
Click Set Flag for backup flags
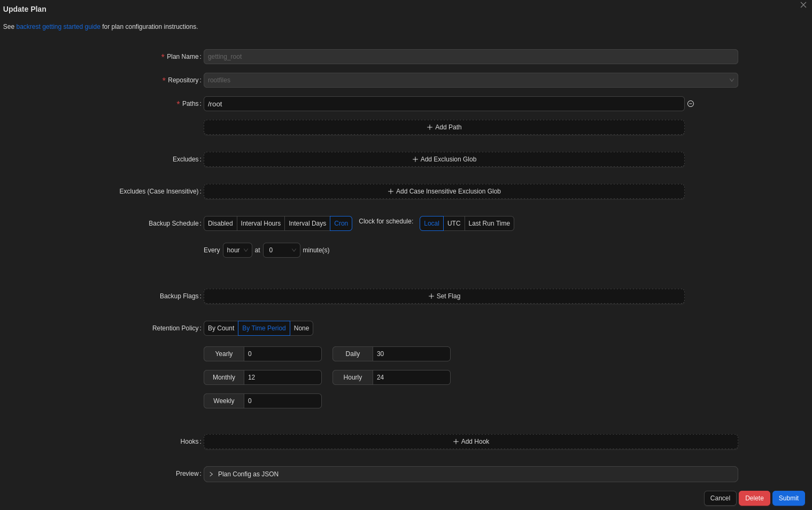pos(444,296)
